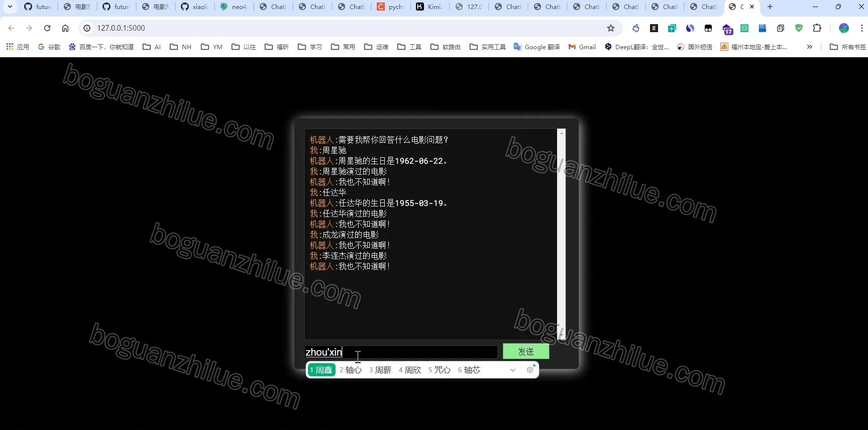
Task: Click the browser forward arrow
Action: tap(29, 28)
